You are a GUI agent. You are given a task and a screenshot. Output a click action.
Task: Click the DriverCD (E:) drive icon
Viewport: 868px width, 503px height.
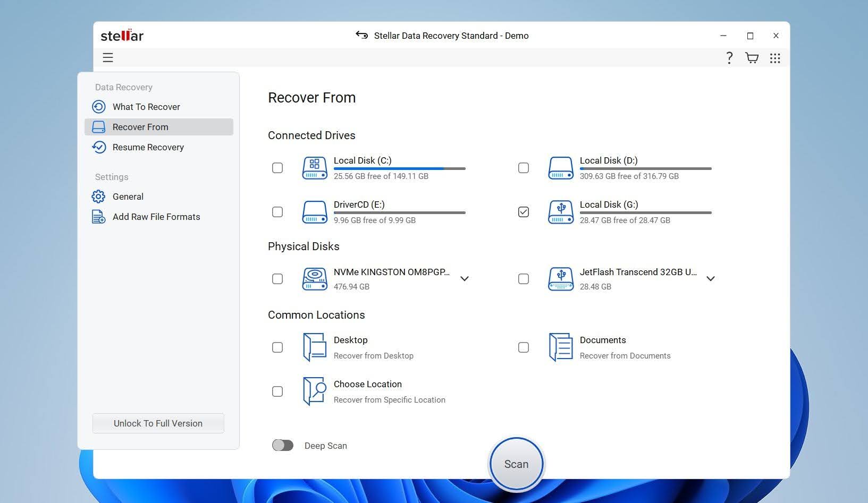pos(315,212)
